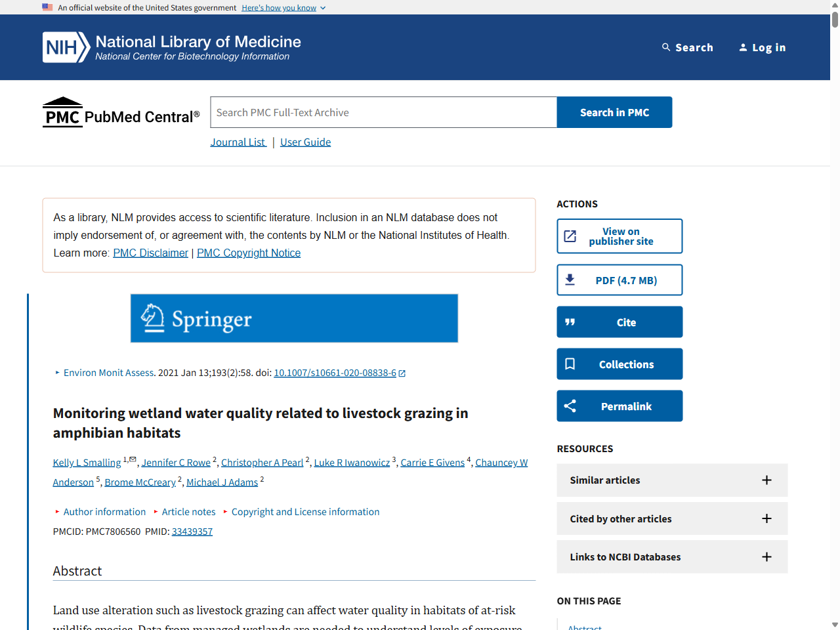840x630 pixels.
Task: Click the person icon beside Log in
Action: point(743,47)
